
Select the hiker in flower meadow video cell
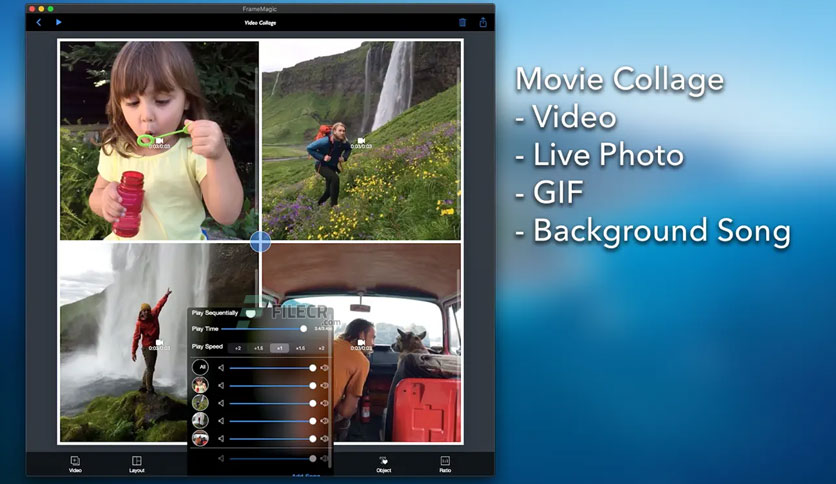(361, 141)
